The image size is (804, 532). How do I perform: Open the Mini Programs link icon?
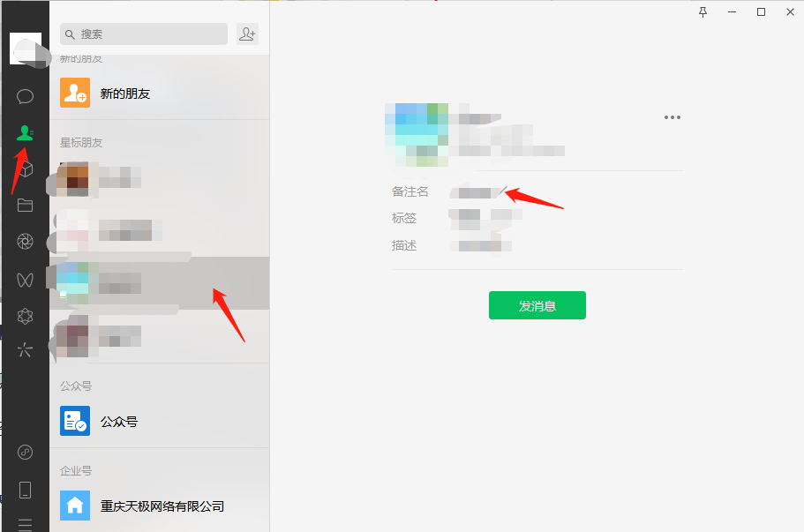[25, 452]
